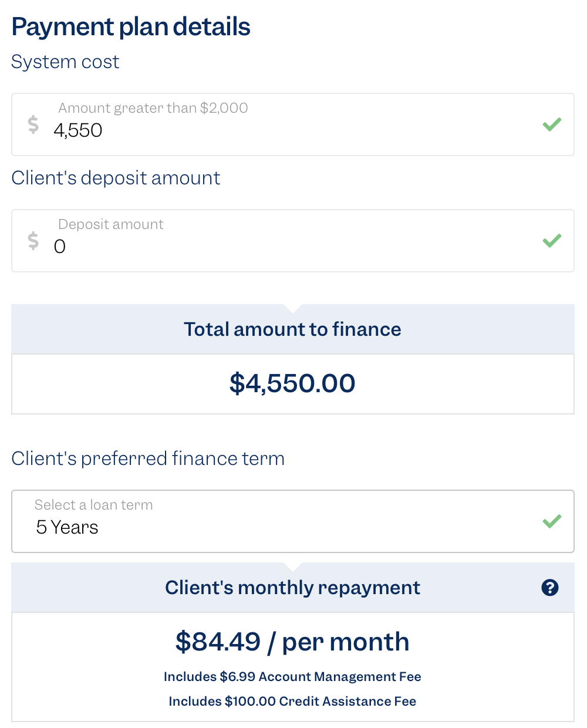The width and height of the screenshot is (587, 728).
Task: Open the loan term dropdown showing 5 Years
Action: coord(292,521)
